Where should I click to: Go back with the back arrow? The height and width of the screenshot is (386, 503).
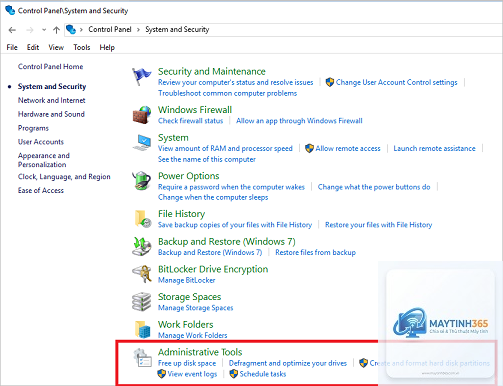click(x=12, y=30)
